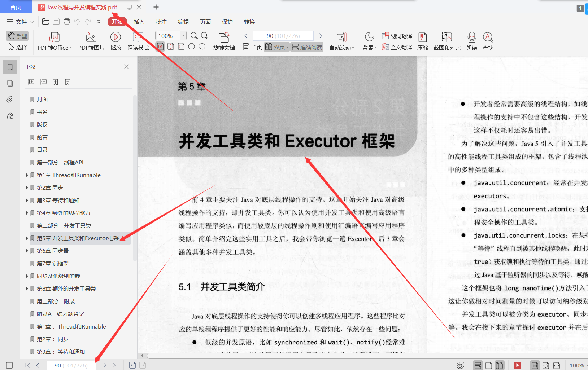Open PDF to Office converter

[55, 41]
